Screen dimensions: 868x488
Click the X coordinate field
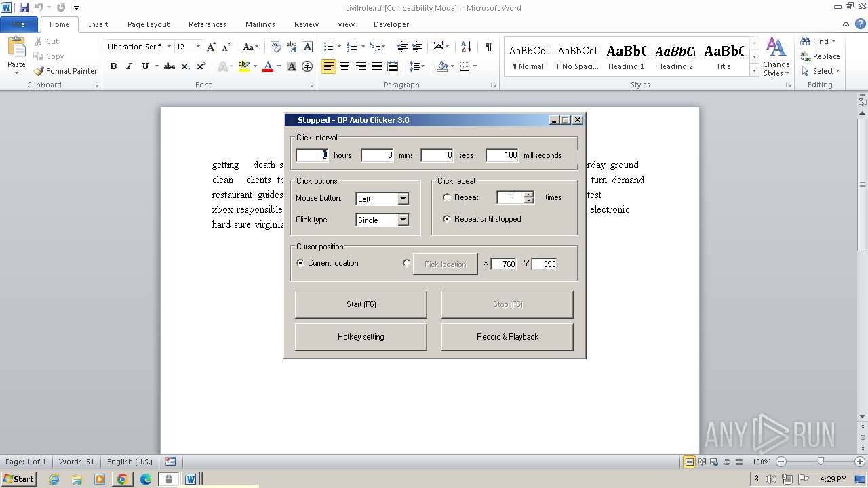504,264
